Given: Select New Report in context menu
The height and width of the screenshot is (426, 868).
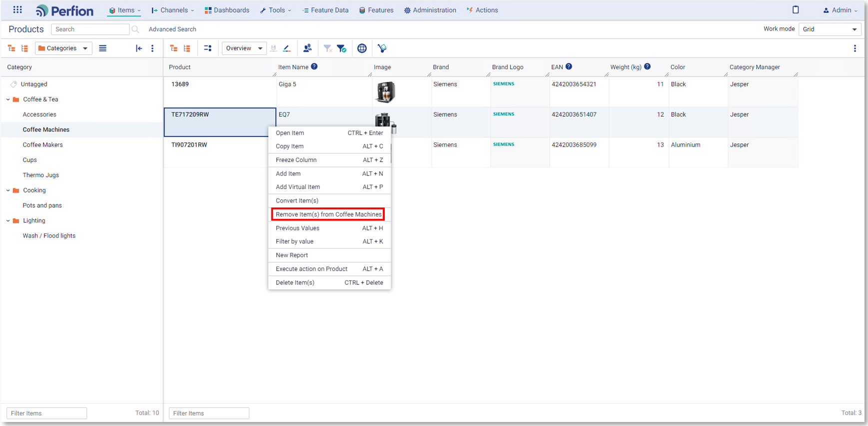Looking at the screenshot, I should pyautogui.click(x=329, y=255).
